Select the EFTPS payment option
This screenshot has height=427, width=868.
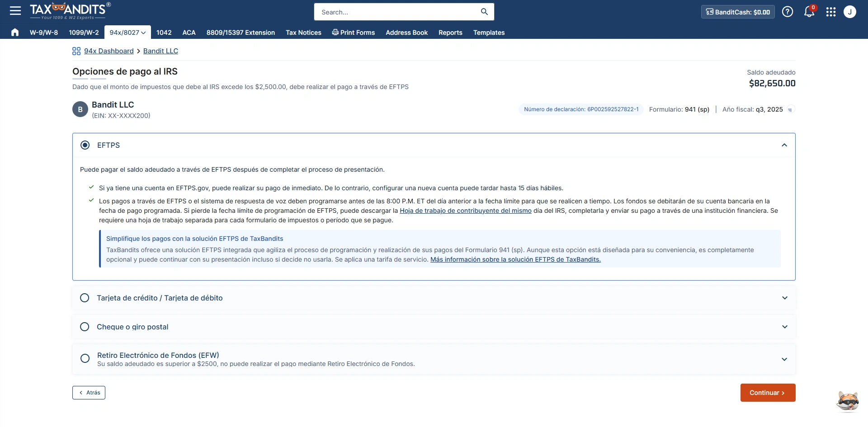point(85,145)
